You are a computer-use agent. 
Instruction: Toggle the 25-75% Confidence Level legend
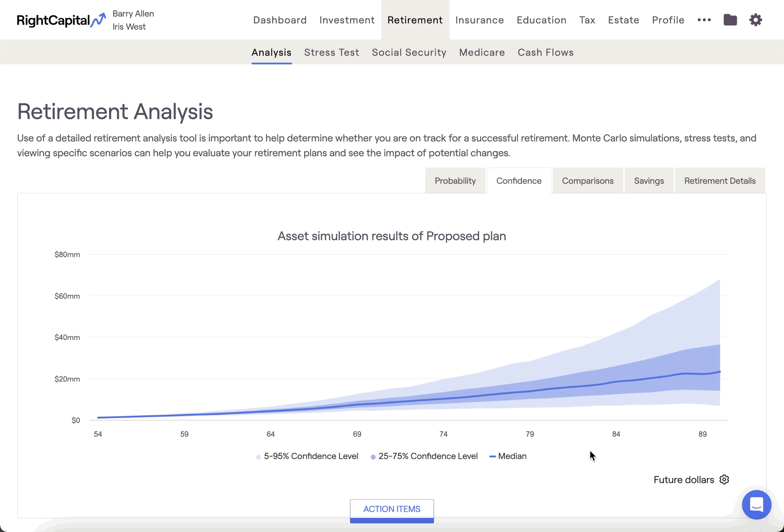(424, 456)
